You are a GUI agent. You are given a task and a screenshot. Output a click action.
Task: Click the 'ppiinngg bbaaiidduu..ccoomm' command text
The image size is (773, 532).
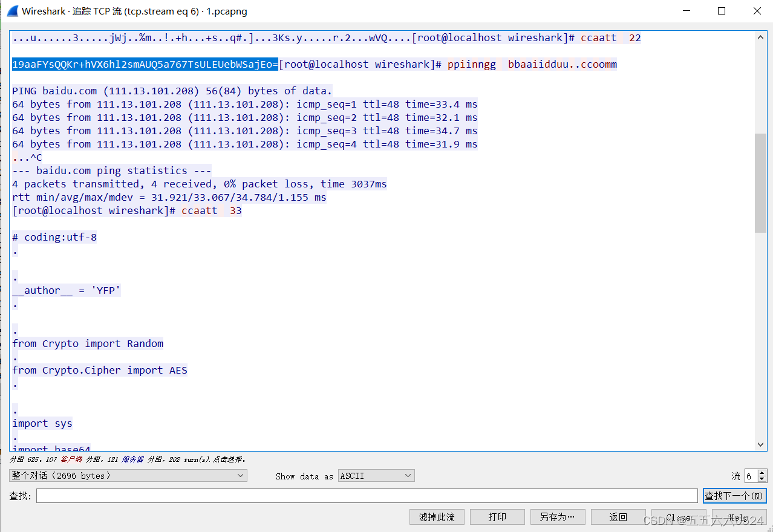pyautogui.click(x=532, y=64)
